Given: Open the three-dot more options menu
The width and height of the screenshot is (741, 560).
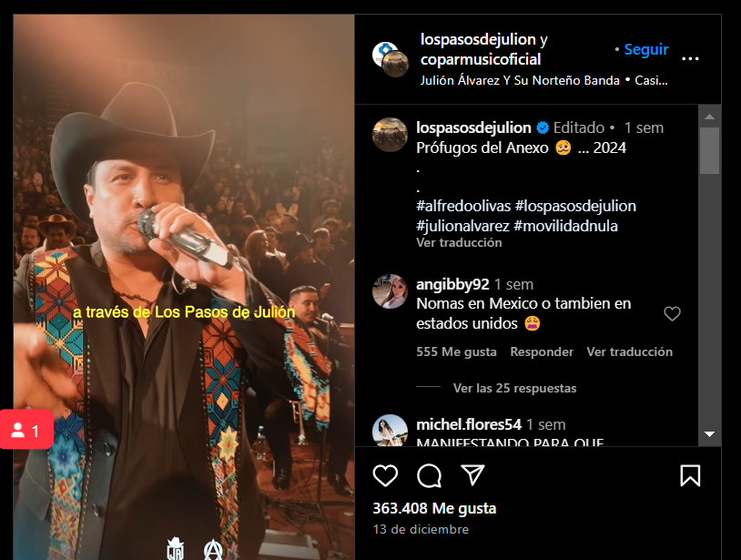Looking at the screenshot, I should (690, 59).
